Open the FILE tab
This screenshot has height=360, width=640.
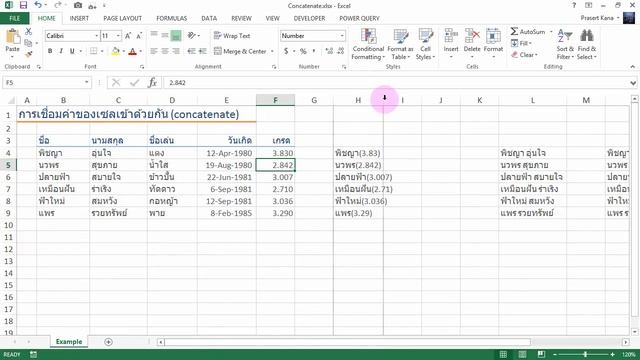(x=14, y=18)
